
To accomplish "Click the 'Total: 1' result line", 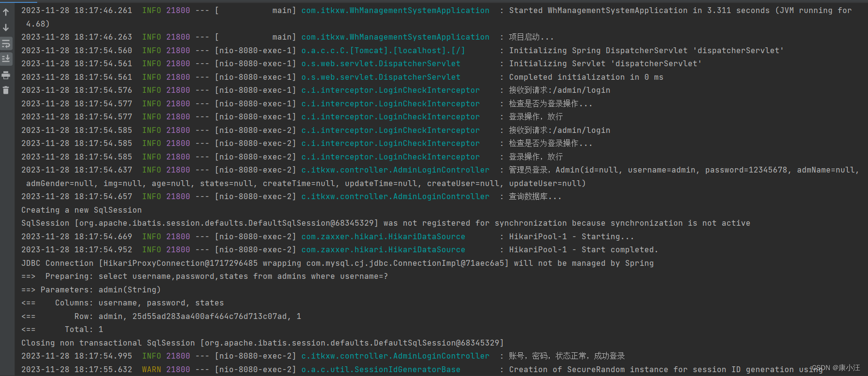I will (62, 329).
